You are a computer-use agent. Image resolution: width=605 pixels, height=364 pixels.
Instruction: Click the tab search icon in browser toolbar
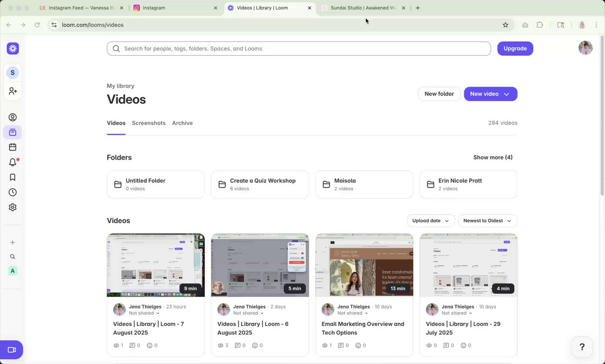561,25
